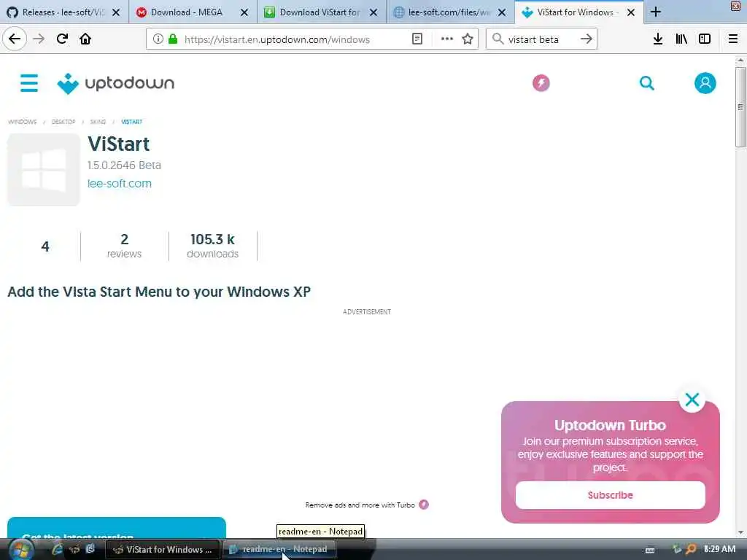Switch to the Releases lee-soft GitHub tab
The image size is (747, 560).
[x=63, y=12]
